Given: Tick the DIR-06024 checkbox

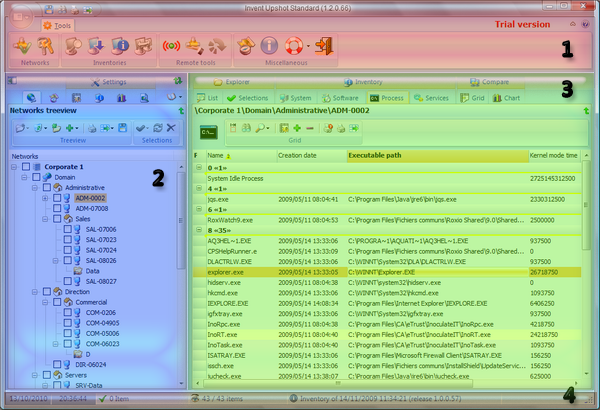Looking at the screenshot, I should [57, 364].
